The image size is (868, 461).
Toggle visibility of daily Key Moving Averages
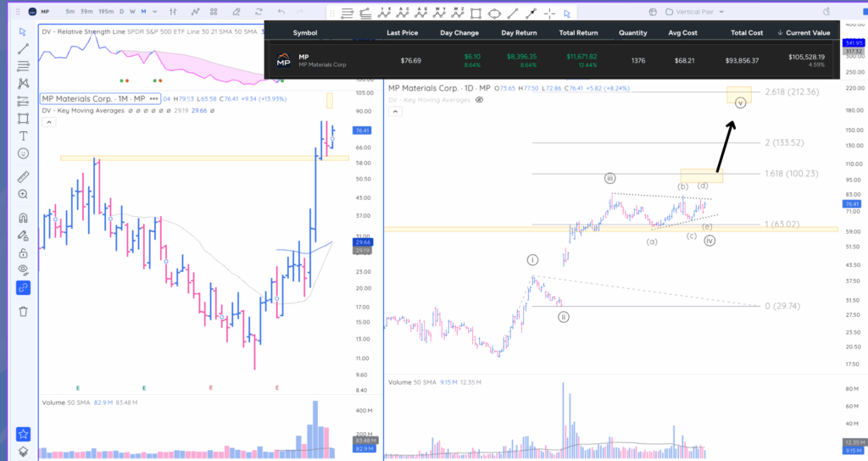[x=479, y=99]
